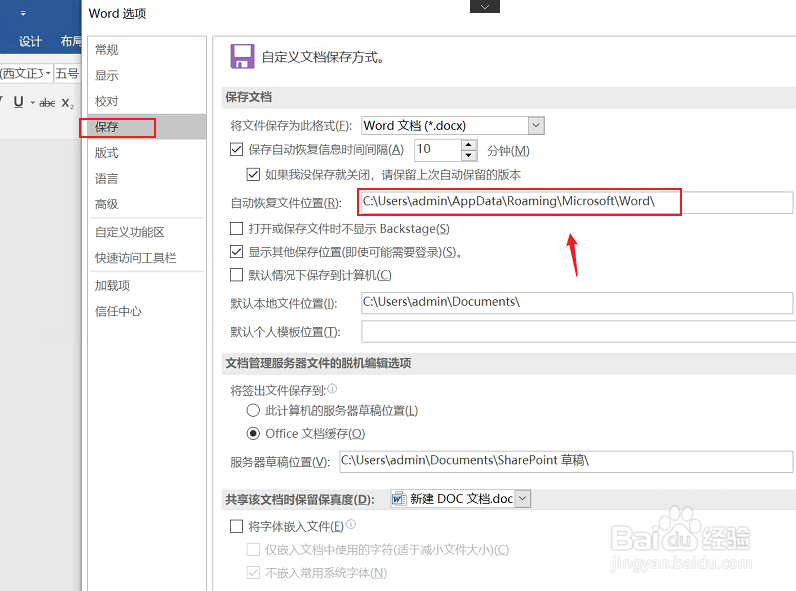Decrease autosave interval with down arrow

click(469, 156)
